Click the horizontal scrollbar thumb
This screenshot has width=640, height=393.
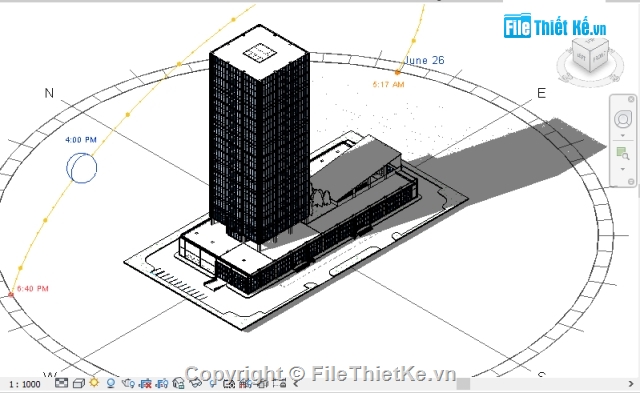[x=463, y=384]
